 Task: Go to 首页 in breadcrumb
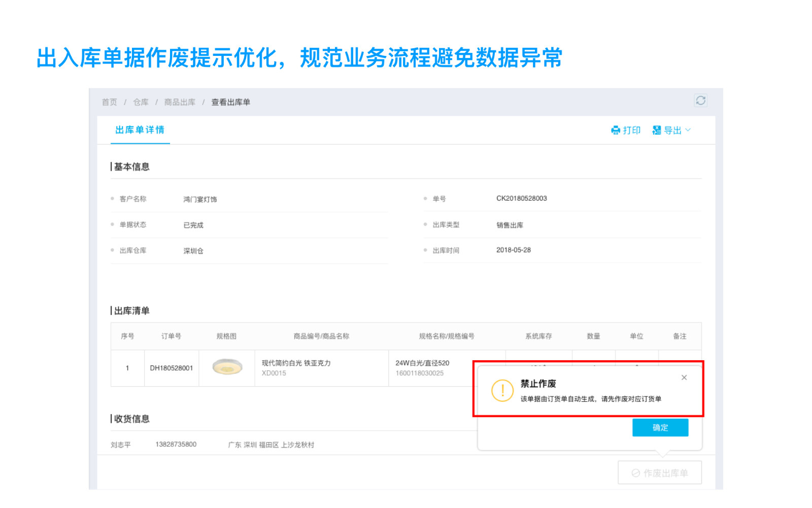pyautogui.click(x=110, y=102)
